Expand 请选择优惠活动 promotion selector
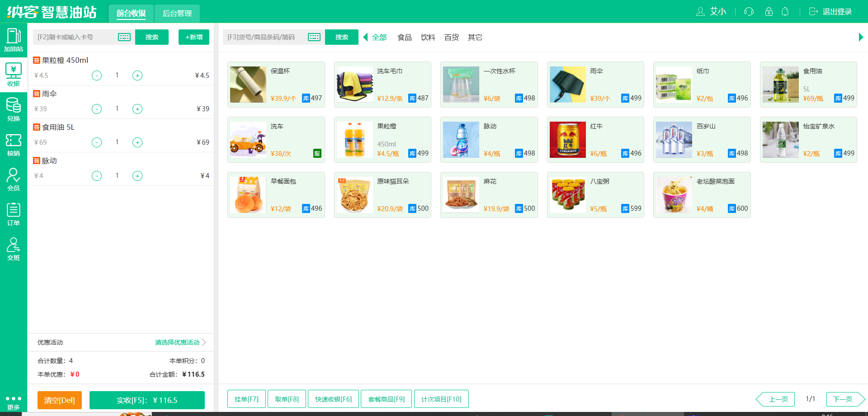This screenshot has width=868, height=416. [180, 342]
